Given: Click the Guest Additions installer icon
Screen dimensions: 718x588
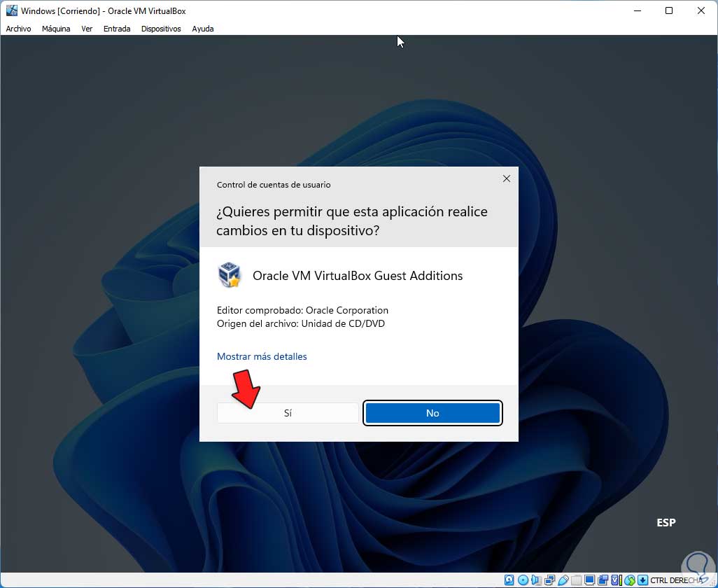Looking at the screenshot, I should pos(229,275).
